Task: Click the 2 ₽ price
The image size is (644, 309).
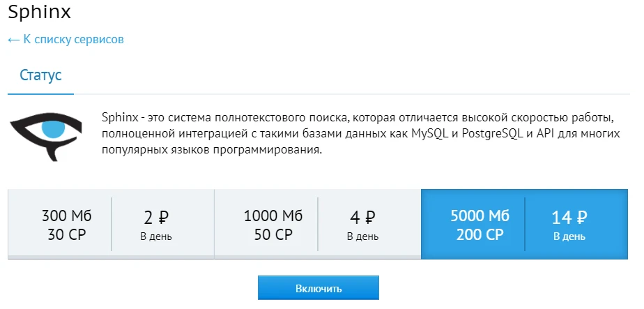Action: point(155,218)
